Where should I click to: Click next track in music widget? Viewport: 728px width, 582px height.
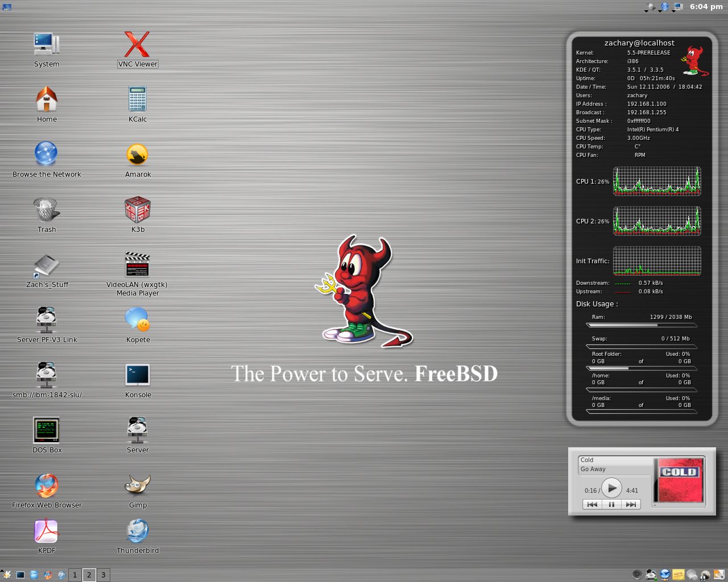tap(631, 504)
